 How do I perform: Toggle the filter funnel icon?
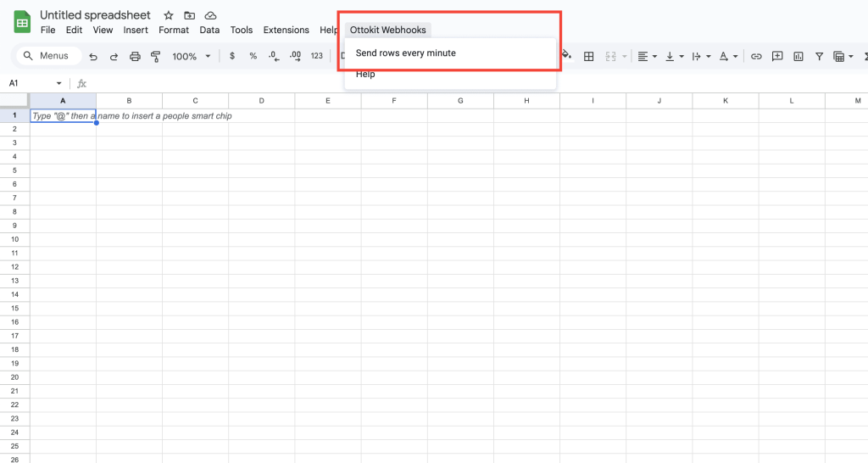(819, 57)
